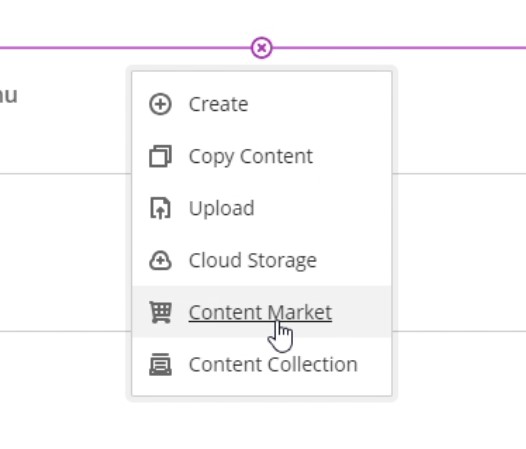Viewport: 526px width, 449px height.
Task: Click the plus-circle Create icon
Action: coord(160,104)
